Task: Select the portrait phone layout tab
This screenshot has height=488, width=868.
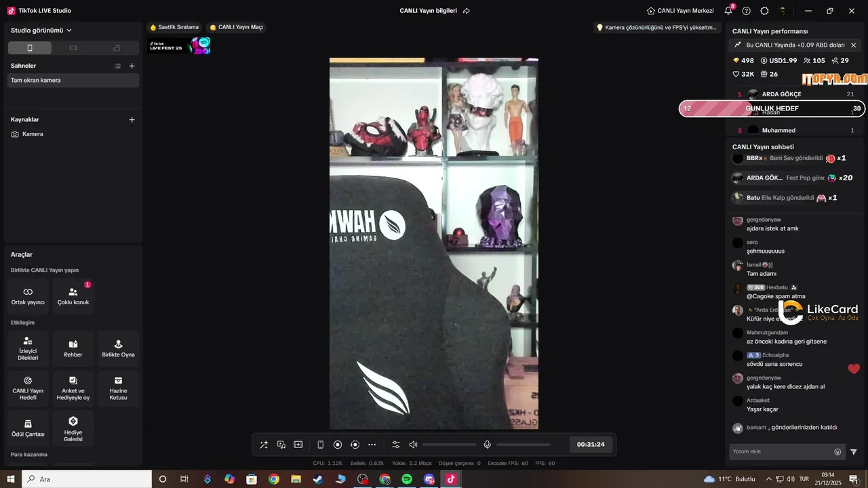Action: 30,48
